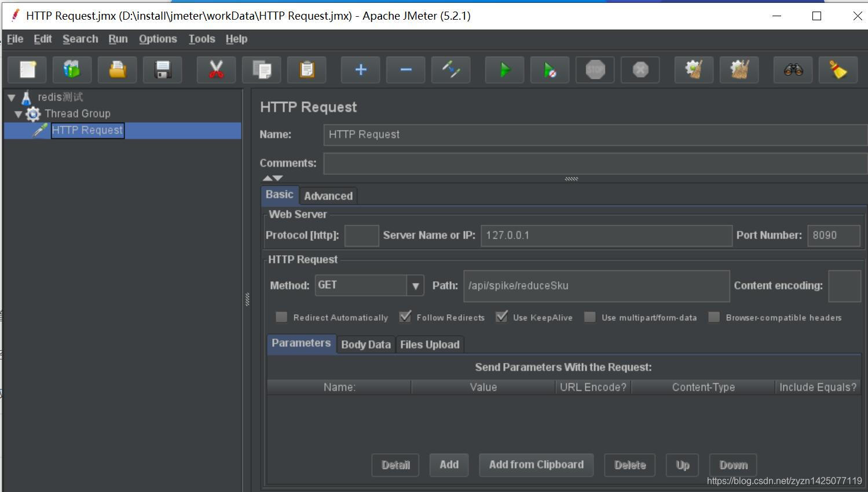The width and height of the screenshot is (868, 492).
Task: Start the test with green play icon
Action: coord(504,70)
